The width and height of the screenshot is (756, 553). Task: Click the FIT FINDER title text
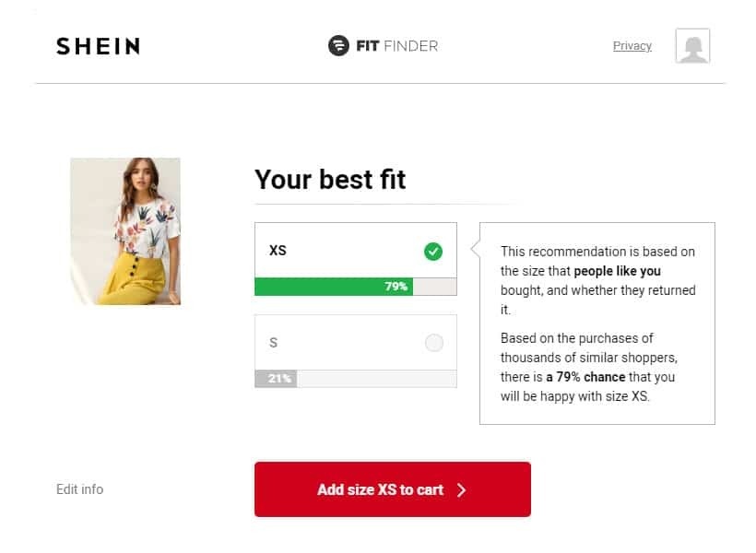pyautogui.click(x=396, y=45)
